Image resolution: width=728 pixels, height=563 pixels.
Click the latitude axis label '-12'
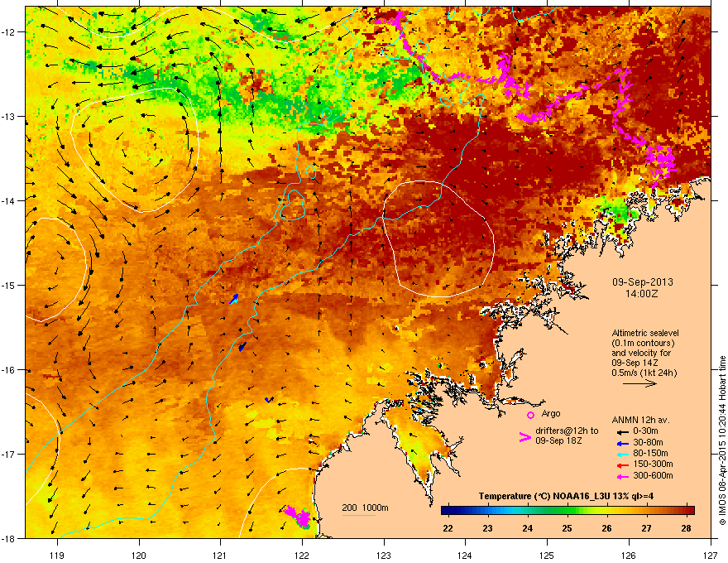coord(9,32)
